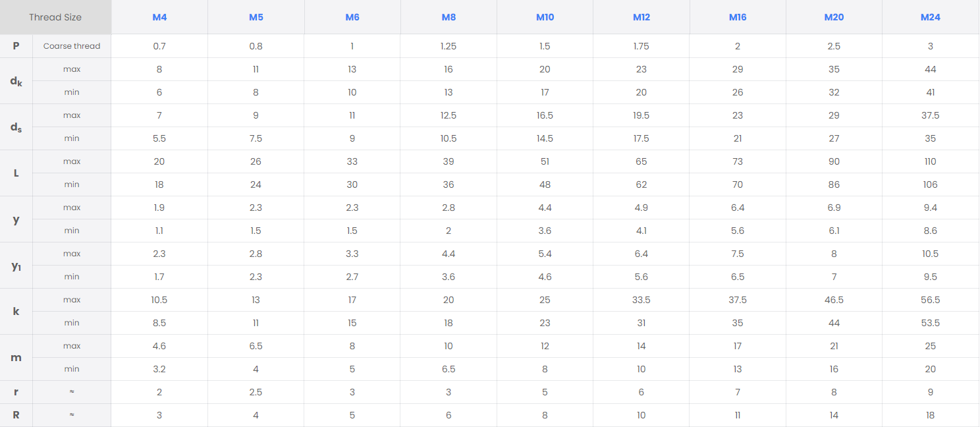Select m max value 21 under M20
Screen dimensions: 980x427
(834, 346)
